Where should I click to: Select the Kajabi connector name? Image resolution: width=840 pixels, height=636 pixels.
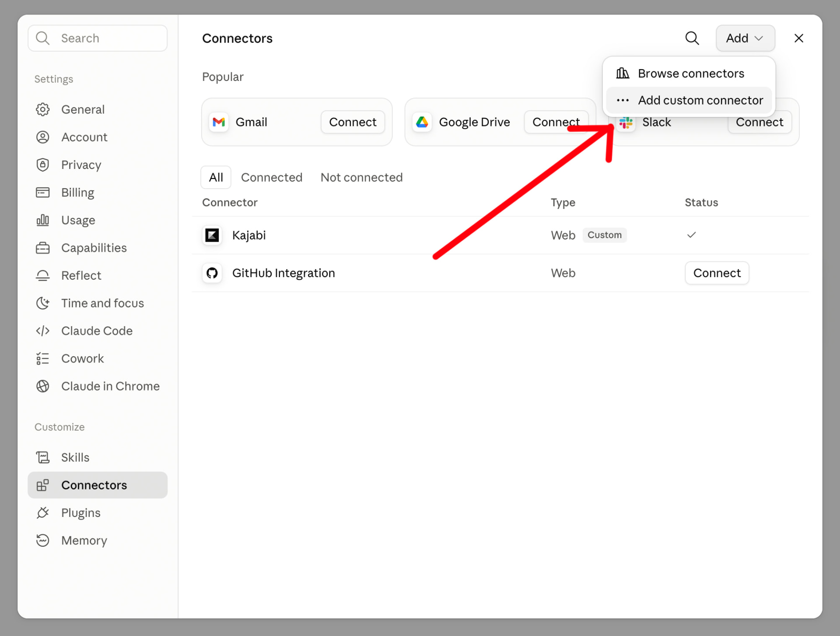click(x=249, y=235)
